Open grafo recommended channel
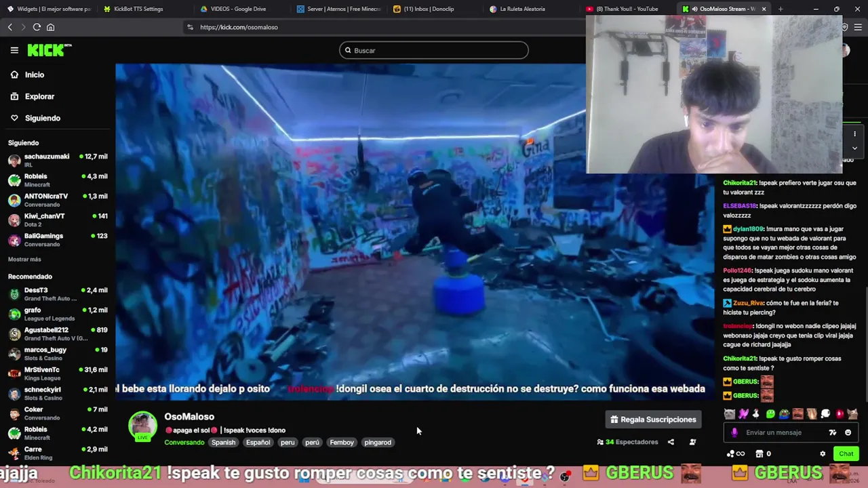Screen dimensions: 868x488 click(58, 314)
